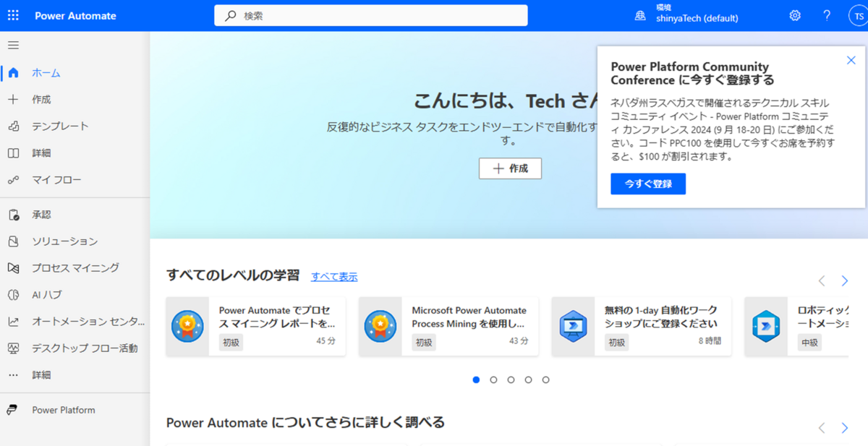Collapse the left navigation hamburger menu
Viewport: 868px width, 446px height.
click(13, 46)
